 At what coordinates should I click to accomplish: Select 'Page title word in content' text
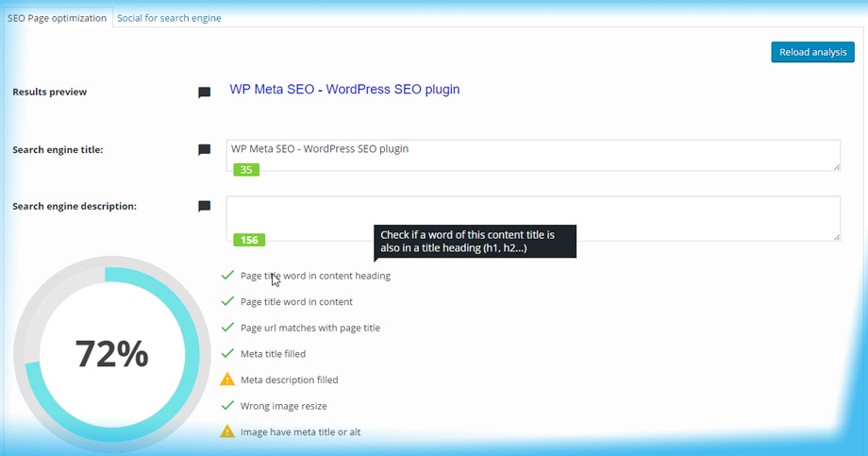[x=296, y=301]
